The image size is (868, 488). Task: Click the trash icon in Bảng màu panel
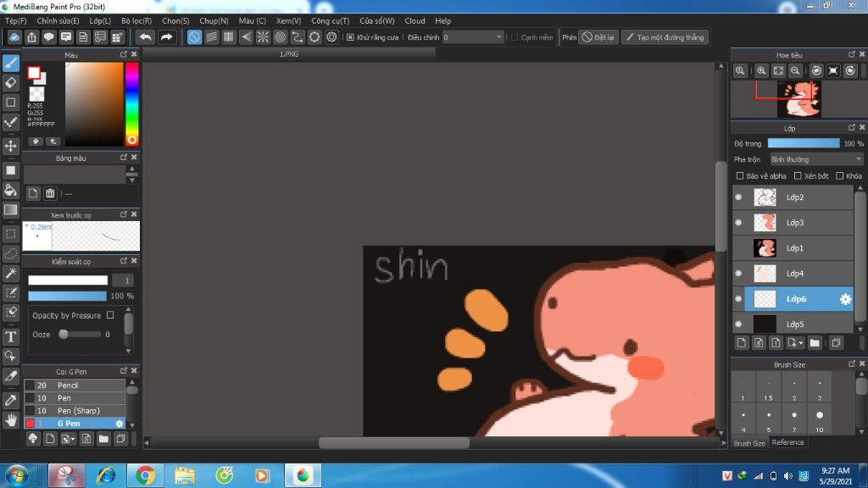[x=50, y=193]
